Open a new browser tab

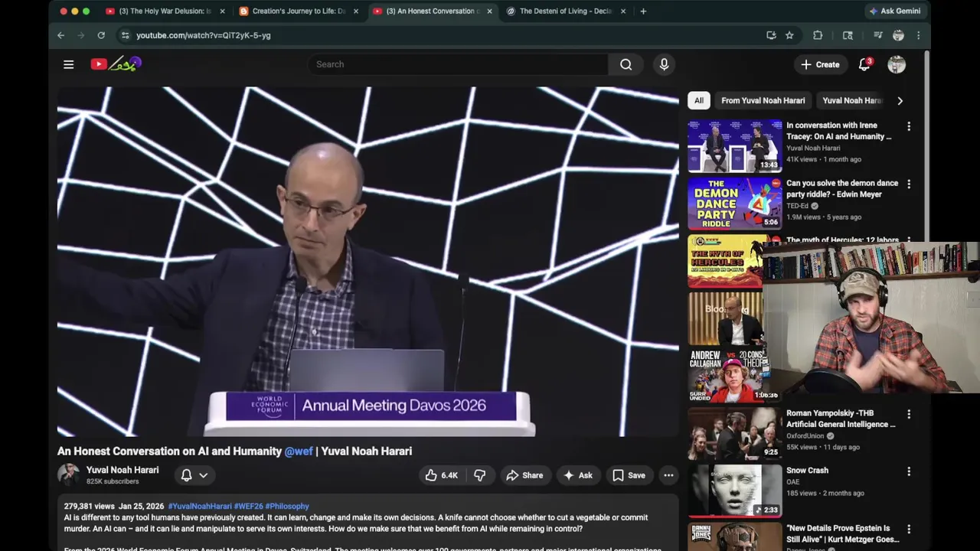(643, 11)
